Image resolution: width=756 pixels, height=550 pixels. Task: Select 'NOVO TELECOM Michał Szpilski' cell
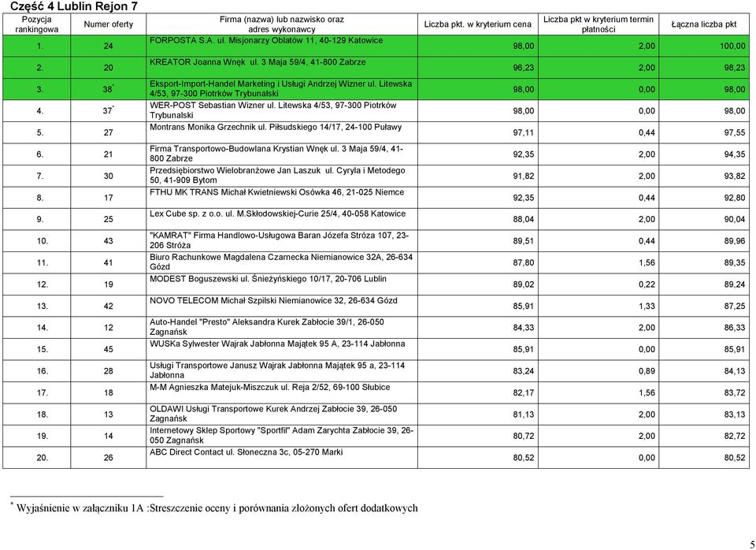click(x=282, y=306)
